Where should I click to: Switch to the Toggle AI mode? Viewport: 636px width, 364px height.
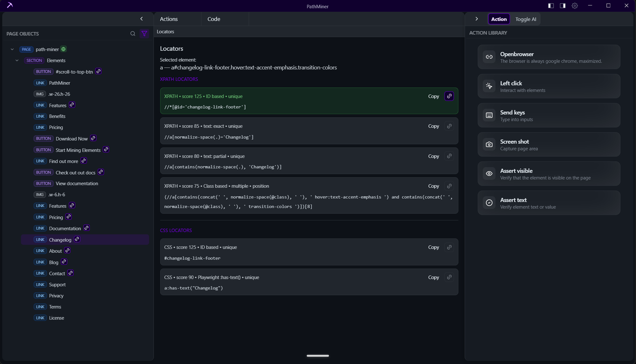pos(526,19)
